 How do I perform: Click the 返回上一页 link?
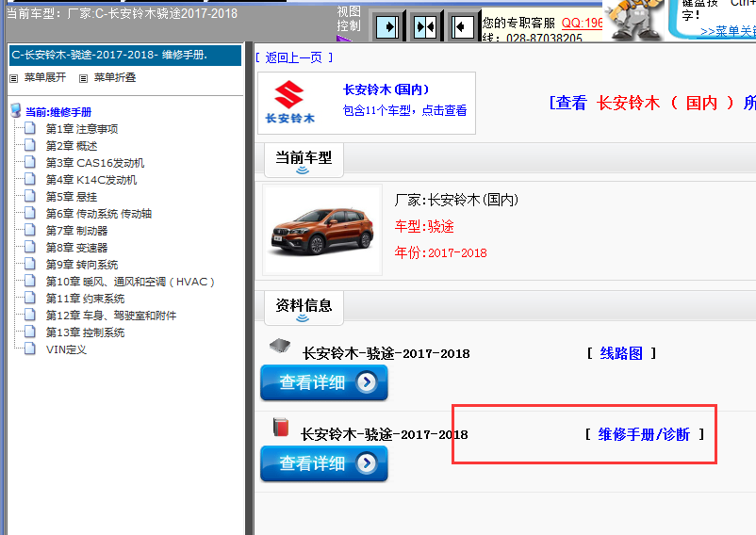pos(293,57)
